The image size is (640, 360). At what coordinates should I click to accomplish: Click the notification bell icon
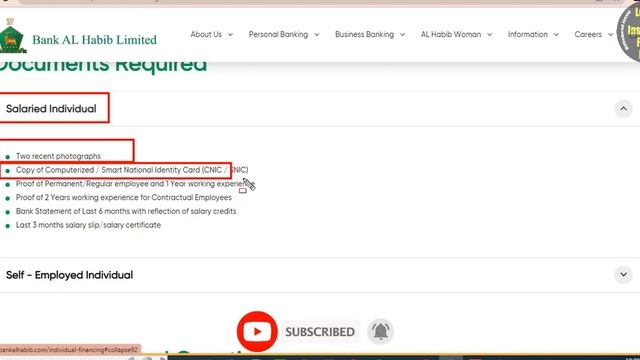380,331
